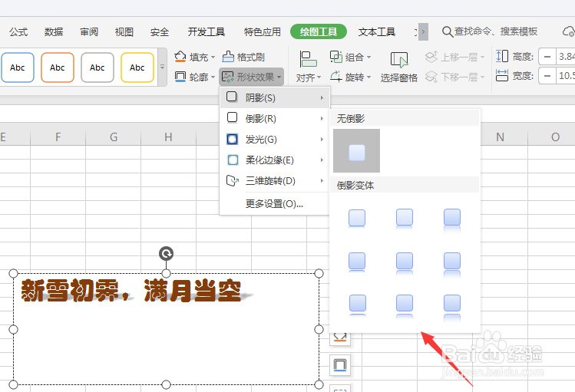This screenshot has height=392, width=575.
Task: Expand the shape style gallery
Action: point(162,68)
